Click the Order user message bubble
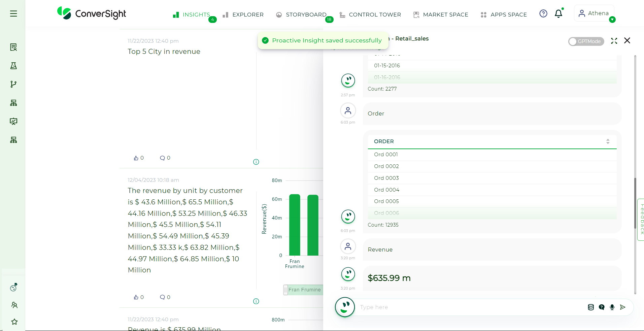Screen dimensions: 644x331 (492, 114)
